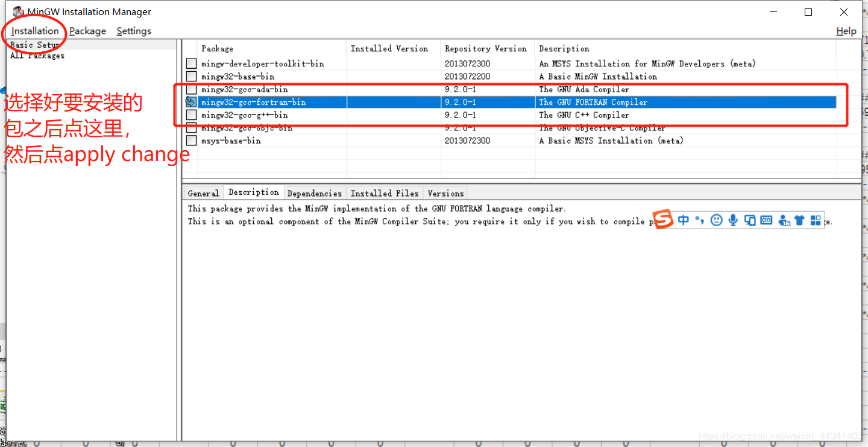The height and width of the screenshot is (447, 868).
Task: Select All Packages in the left pane
Action: point(37,55)
